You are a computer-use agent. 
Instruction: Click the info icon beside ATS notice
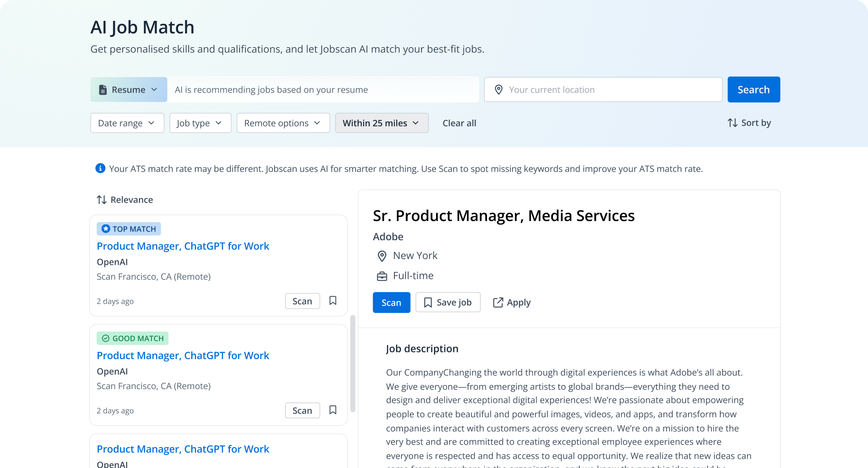(100, 169)
